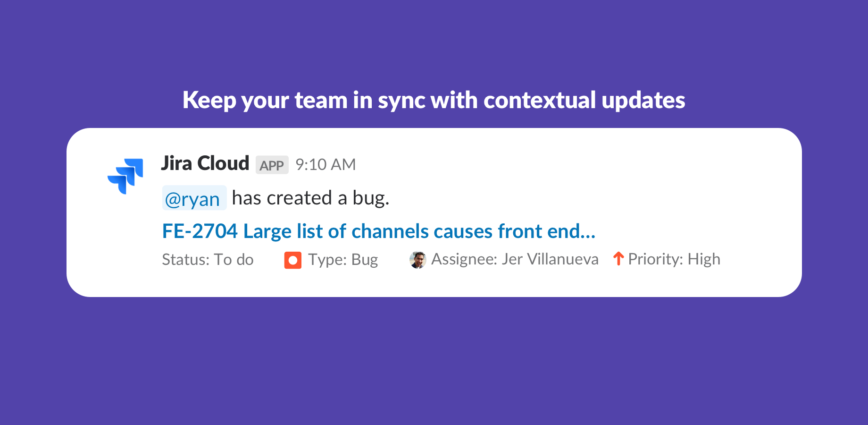Screen dimensions: 868x425
Task: Click the word 'High' in priority
Action: (704, 259)
